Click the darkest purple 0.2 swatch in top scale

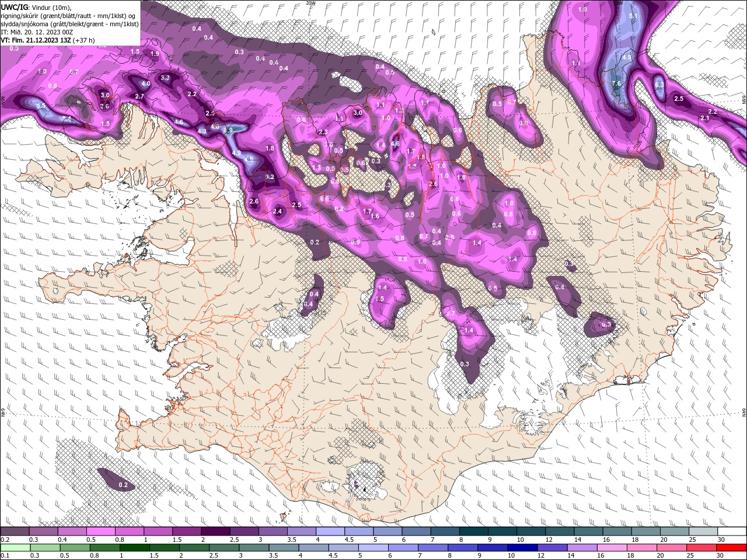click(x=15, y=531)
